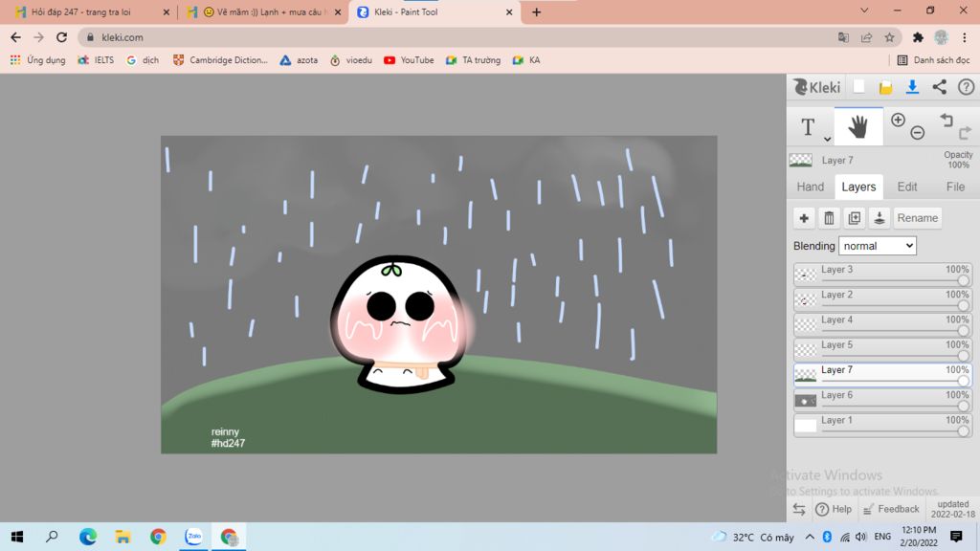Screen dimensions: 980x551
Task: Select Layer 3 in the layer list
Action: 882,275
